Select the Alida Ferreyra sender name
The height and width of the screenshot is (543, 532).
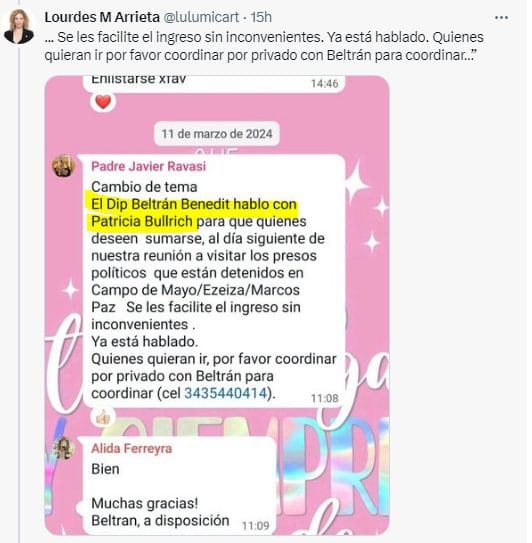pos(132,448)
